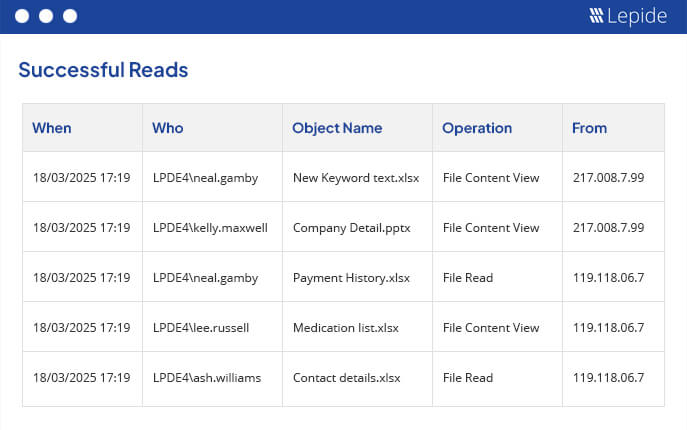Image resolution: width=687 pixels, height=430 pixels.
Task: Select timestamp in Medication list.xlsx row
Action: [81, 327]
